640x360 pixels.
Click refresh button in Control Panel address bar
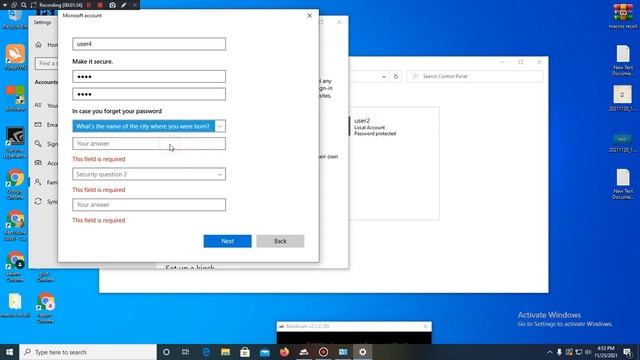click(396, 76)
